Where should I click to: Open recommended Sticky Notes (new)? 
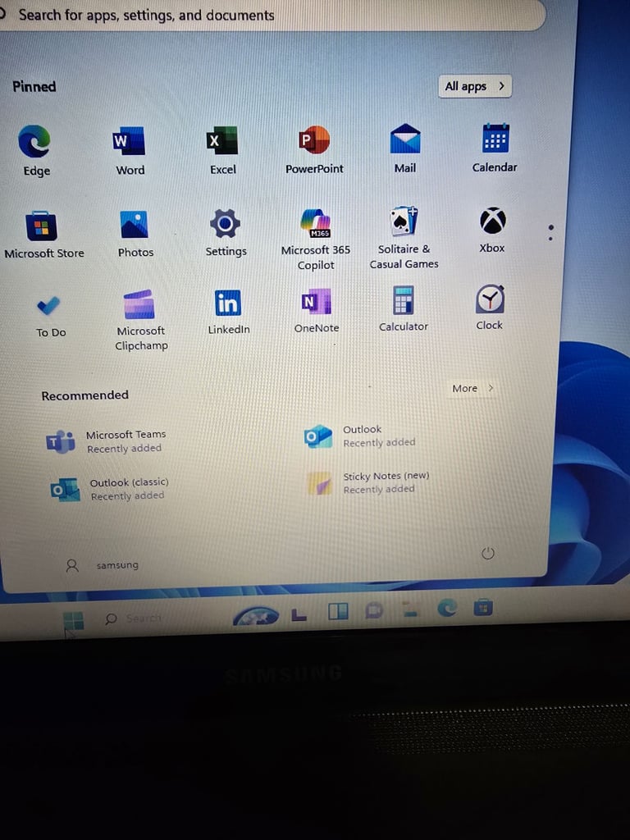(x=368, y=482)
